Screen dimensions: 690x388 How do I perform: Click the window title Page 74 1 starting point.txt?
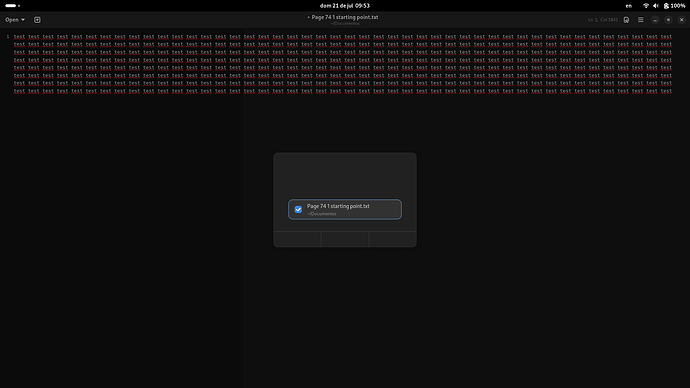[x=345, y=17]
